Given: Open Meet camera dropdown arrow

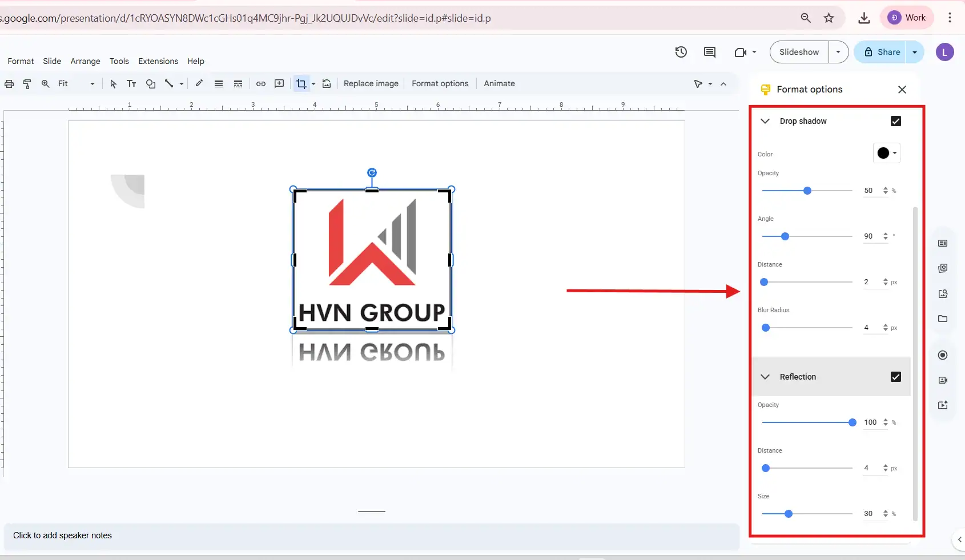Looking at the screenshot, I should pos(754,52).
